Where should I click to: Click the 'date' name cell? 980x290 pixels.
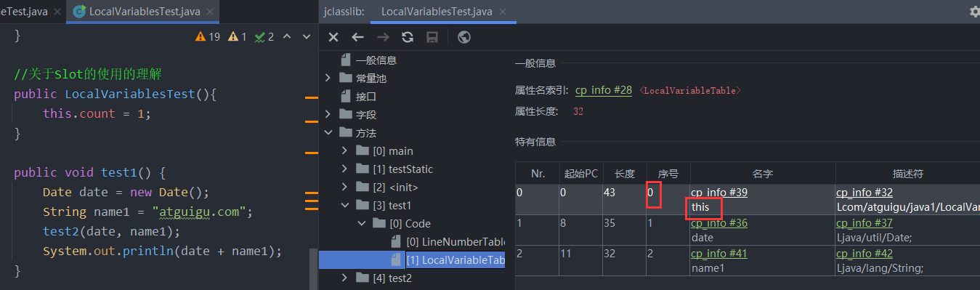702,238
